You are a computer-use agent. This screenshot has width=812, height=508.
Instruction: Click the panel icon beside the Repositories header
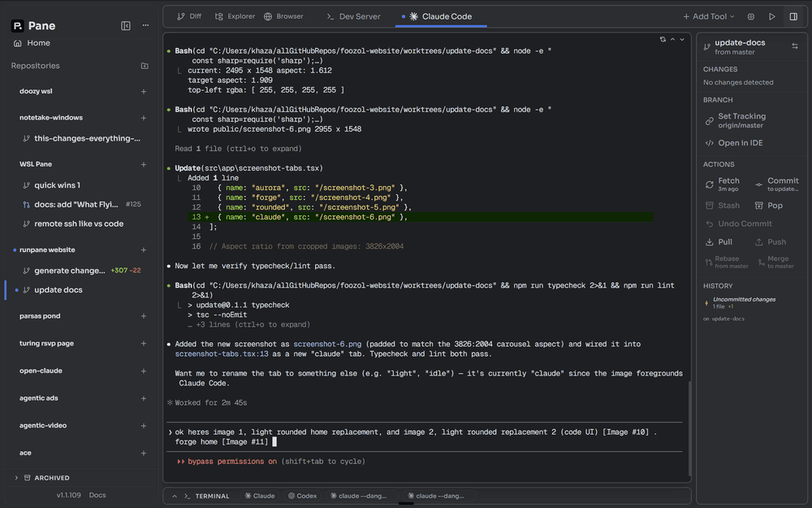pyautogui.click(x=145, y=66)
